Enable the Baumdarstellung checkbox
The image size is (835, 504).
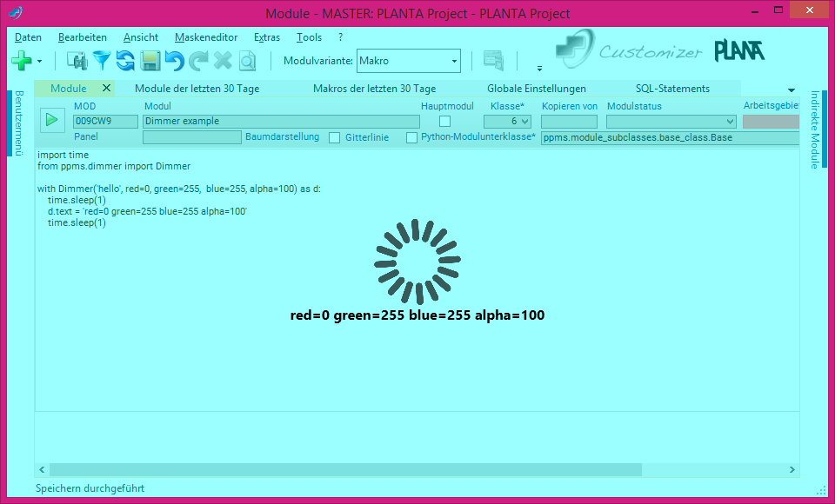pyautogui.click(x=334, y=138)
